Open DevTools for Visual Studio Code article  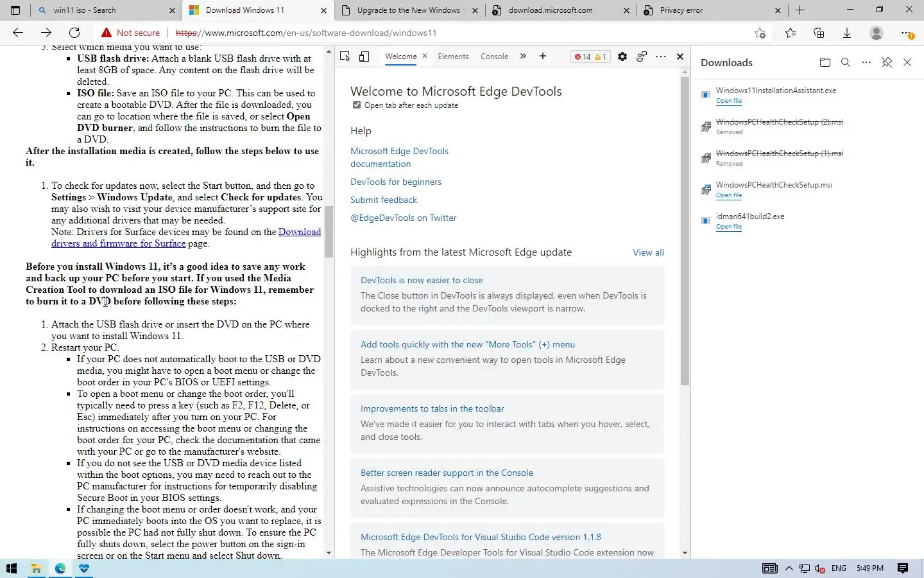tap(481, 537)
